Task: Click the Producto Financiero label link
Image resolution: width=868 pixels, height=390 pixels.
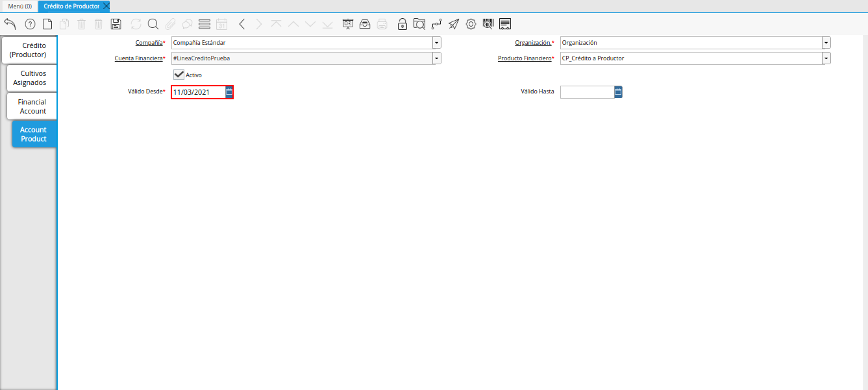Action: (525, 58)
